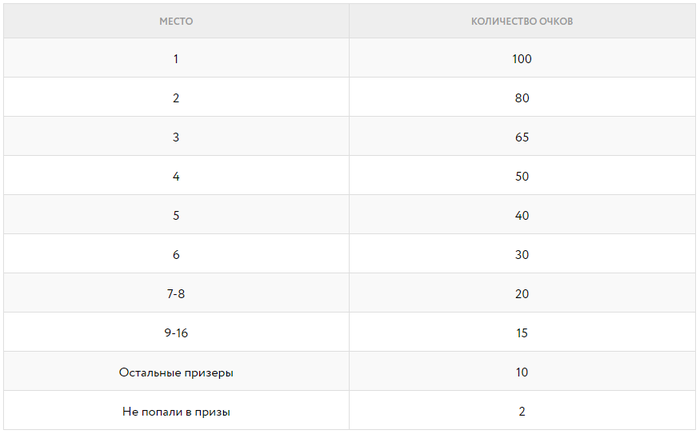Select the 7-8 place cell
This screenshot has width=700, height=434.
tap(176, 294)
